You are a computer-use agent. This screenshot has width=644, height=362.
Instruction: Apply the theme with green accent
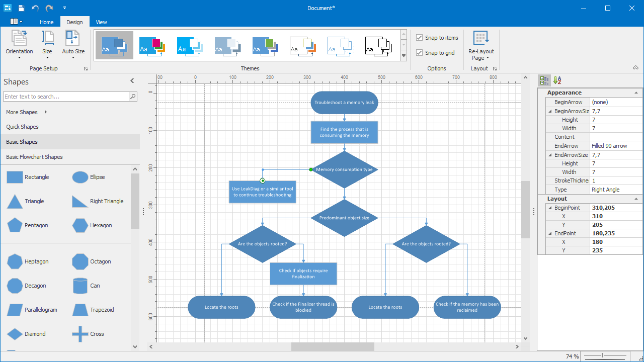265,46
